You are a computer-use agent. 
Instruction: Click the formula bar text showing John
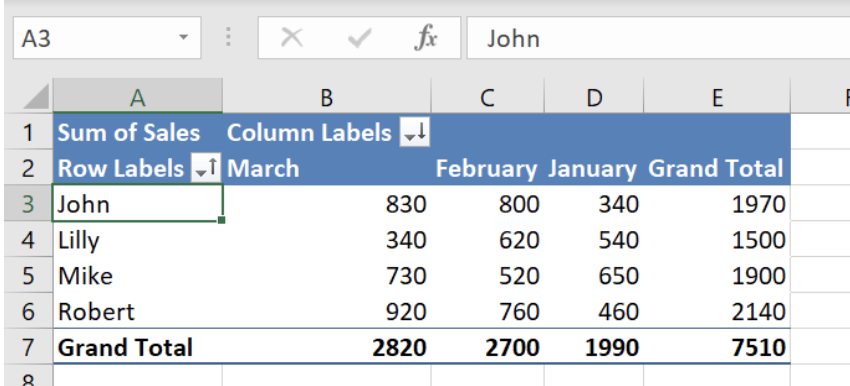coord(513,38)
